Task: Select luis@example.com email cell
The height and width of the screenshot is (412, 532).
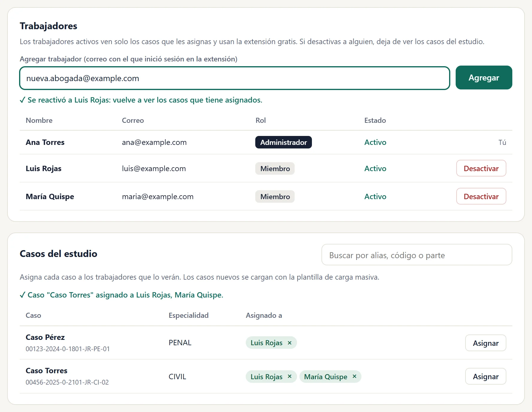Action: tap(154, 168)
